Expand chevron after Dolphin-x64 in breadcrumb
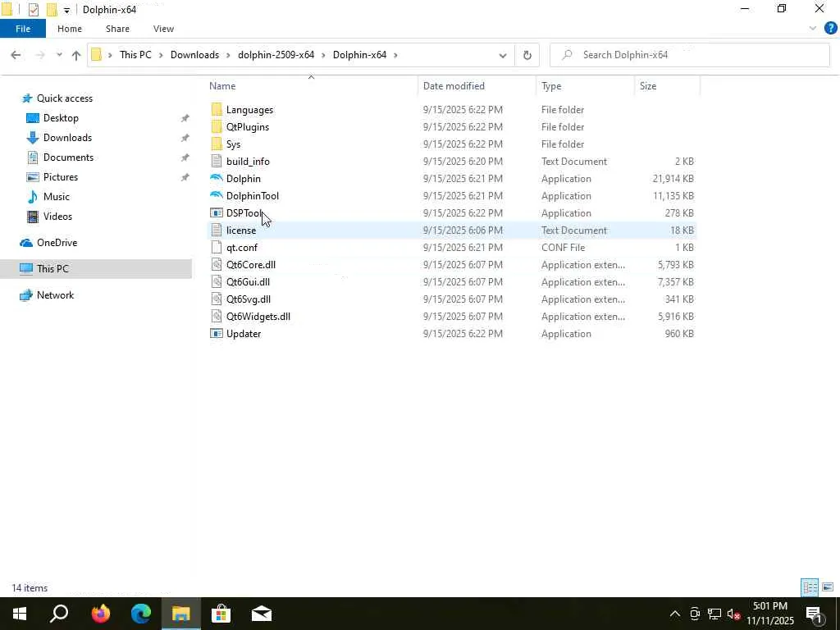Image resolution: width=840 pixels, height=630 pixels. (x=396, y=55)
